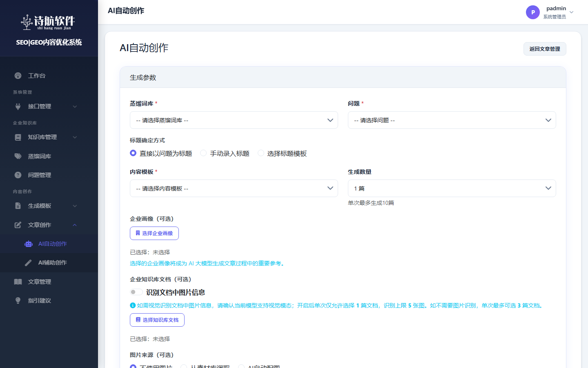
Task: Click 选择知识库文档 button
Action: 157,320
